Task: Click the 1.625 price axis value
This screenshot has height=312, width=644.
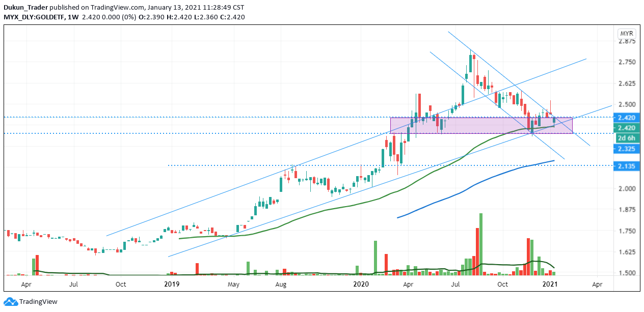Action: pos(626,252)
